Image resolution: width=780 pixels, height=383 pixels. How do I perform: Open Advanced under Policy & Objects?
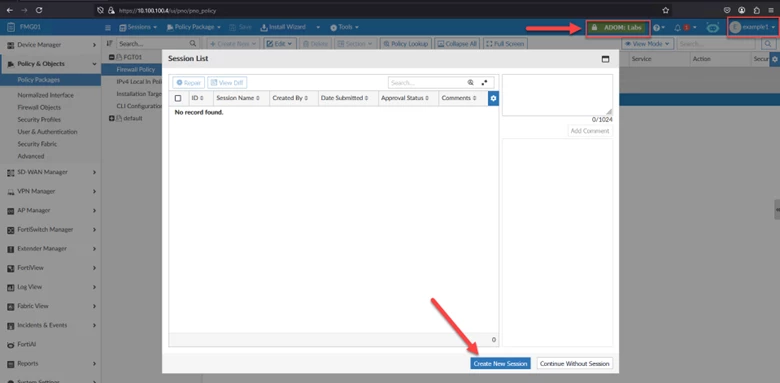pyautogui.click(x=31, y=156)
